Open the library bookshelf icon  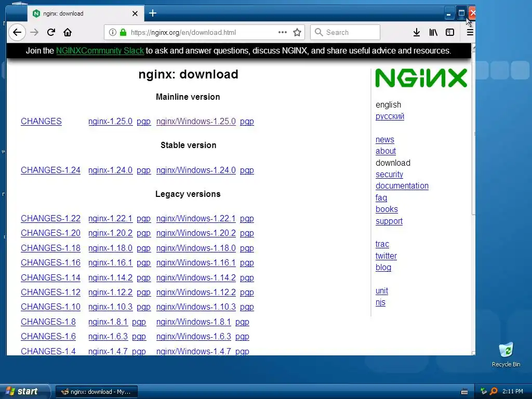[x=433, y=32]
